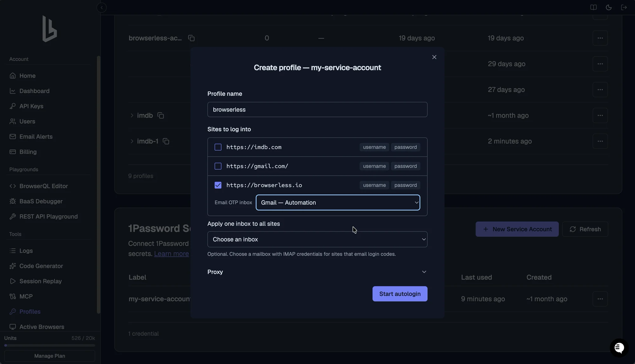Image resolution: width=635 pixels, height=364 pixels.
Task: Open options menu for imdb row
Action: click(x=600, y=115)
